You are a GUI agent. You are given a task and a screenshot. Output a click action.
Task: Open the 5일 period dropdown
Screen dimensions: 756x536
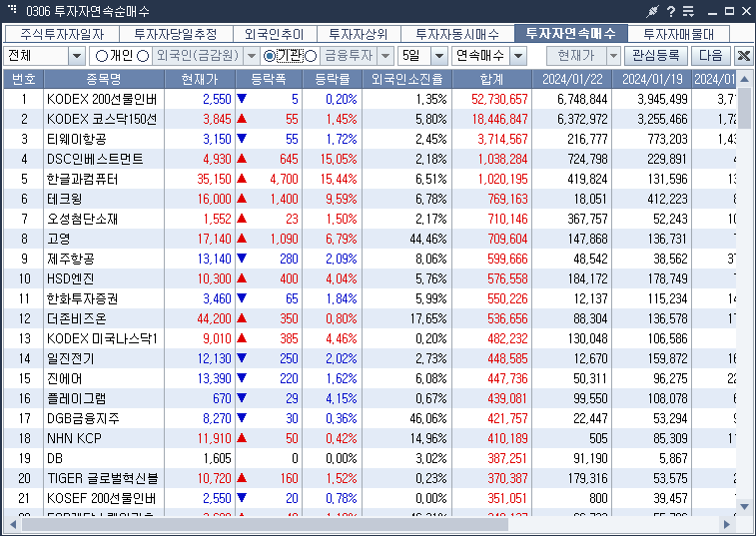pyautogui.click(x=439, y=56)
